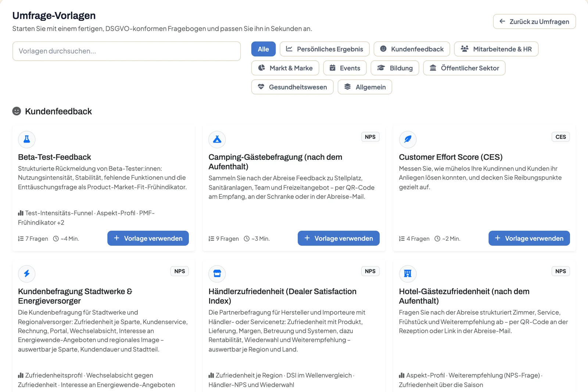Screen dimensions: 588x392
Task: Click the bar chart icon before Aspekt-Profil · Weiterempfehlung
Action: (x=402, y=375)
